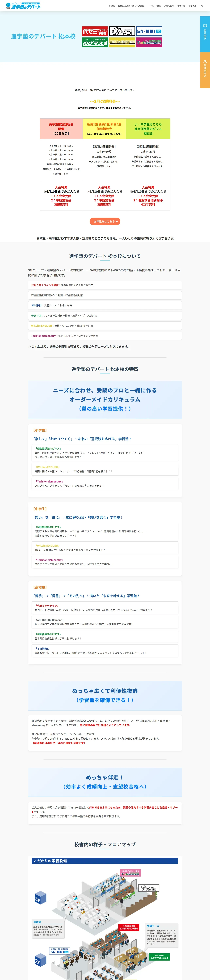Click the green のびマス logo banner
This screenshot has height=980, width=210.
point(95,42)
